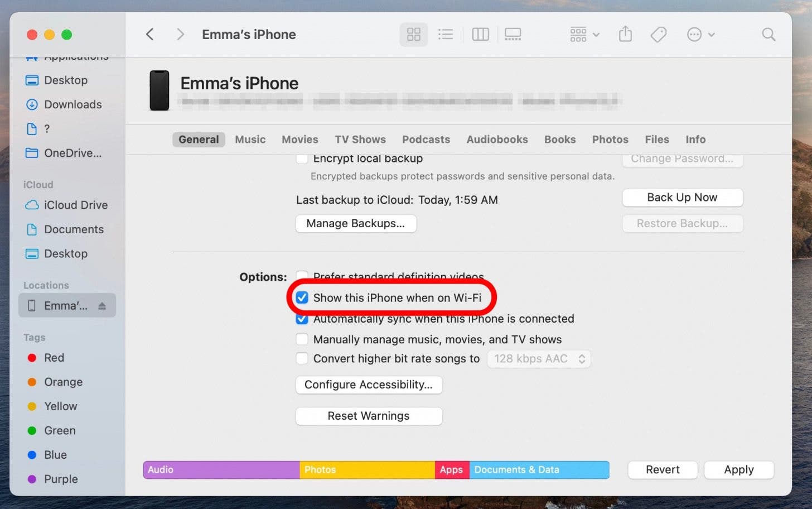Open the Finder search magnifier
Screen dimensions: 812x509
click(768, 35)
